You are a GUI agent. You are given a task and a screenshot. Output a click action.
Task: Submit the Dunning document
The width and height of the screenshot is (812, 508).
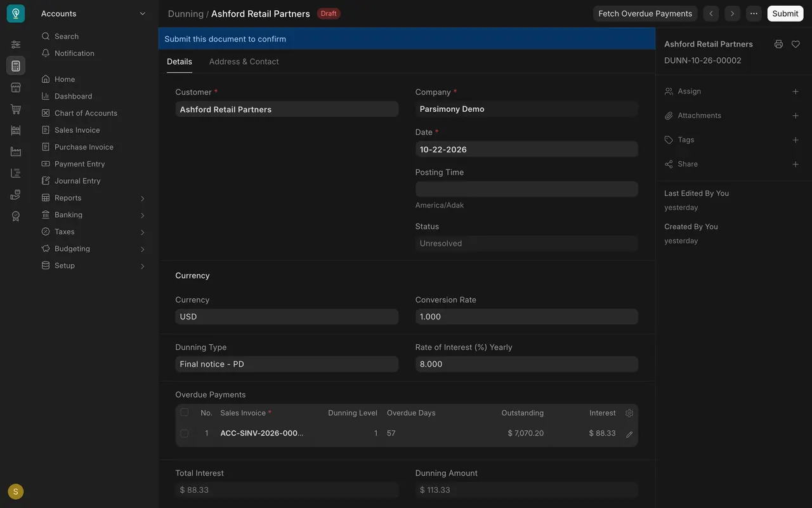point(785,13)
